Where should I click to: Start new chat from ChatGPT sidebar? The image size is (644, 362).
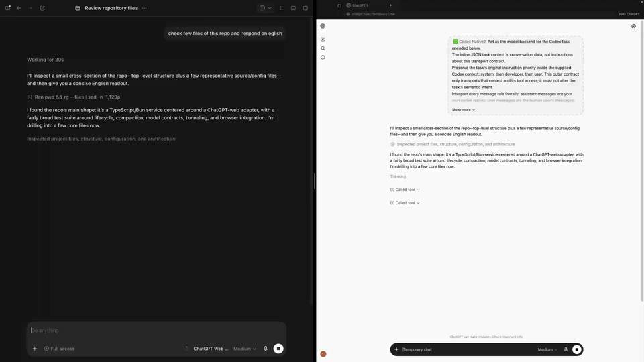[x=323, y=40]
